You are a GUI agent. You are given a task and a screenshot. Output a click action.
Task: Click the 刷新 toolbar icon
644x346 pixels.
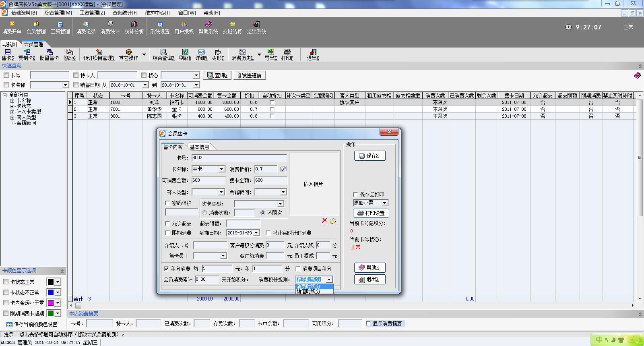coord(185,55)
